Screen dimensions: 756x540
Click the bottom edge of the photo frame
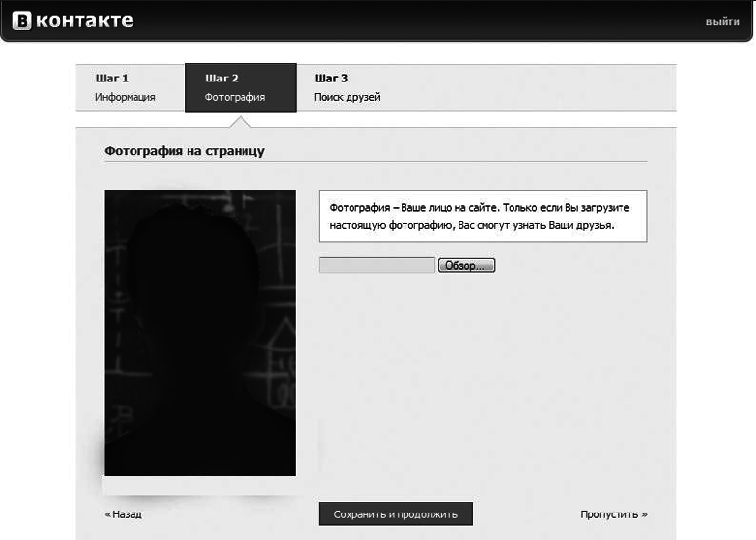tap(199, 486)
